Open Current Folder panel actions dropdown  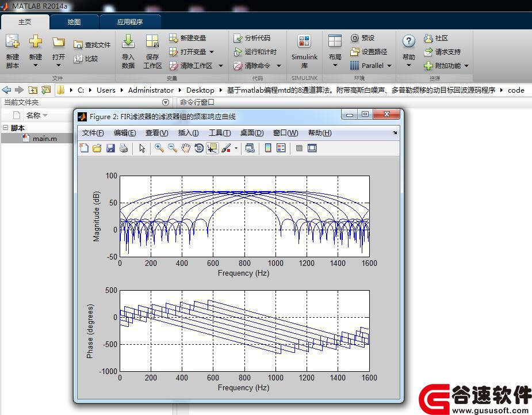coord(166,102)
